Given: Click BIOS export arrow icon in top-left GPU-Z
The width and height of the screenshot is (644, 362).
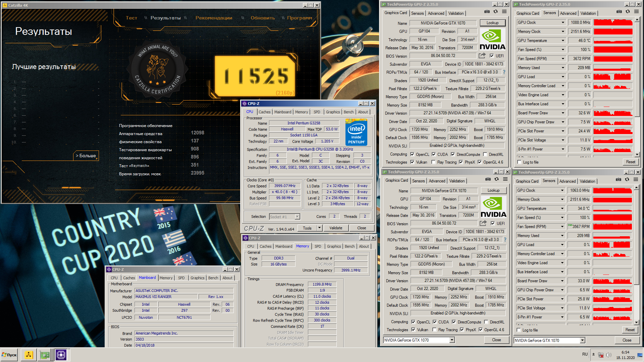Looking at the screenshot, I should pos(482,56).
